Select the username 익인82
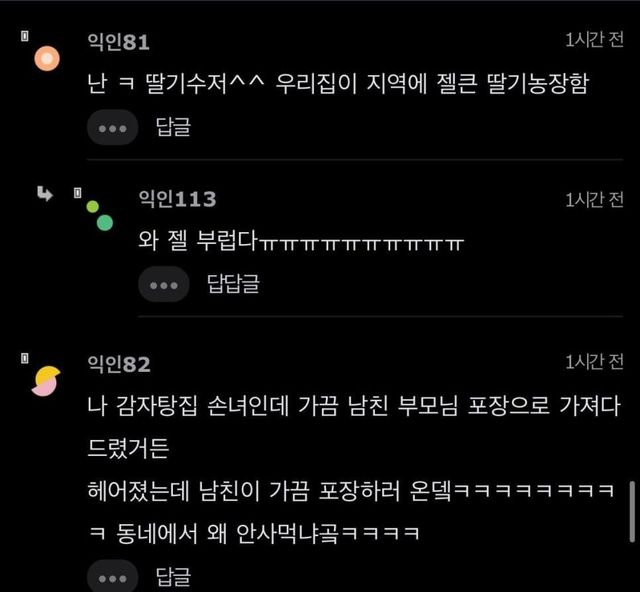The image size is (640, 592). [119, 364]
